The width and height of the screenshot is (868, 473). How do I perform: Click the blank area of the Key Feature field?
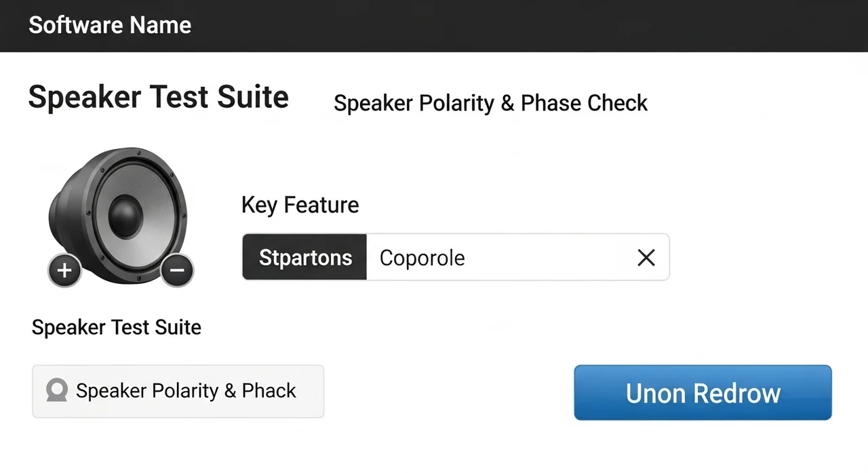[542, 258]
